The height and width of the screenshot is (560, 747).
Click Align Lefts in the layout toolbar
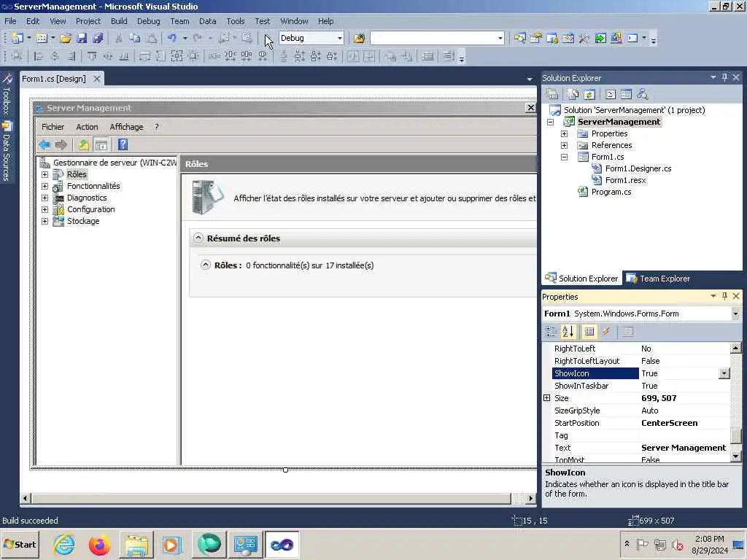pos(39,56)
